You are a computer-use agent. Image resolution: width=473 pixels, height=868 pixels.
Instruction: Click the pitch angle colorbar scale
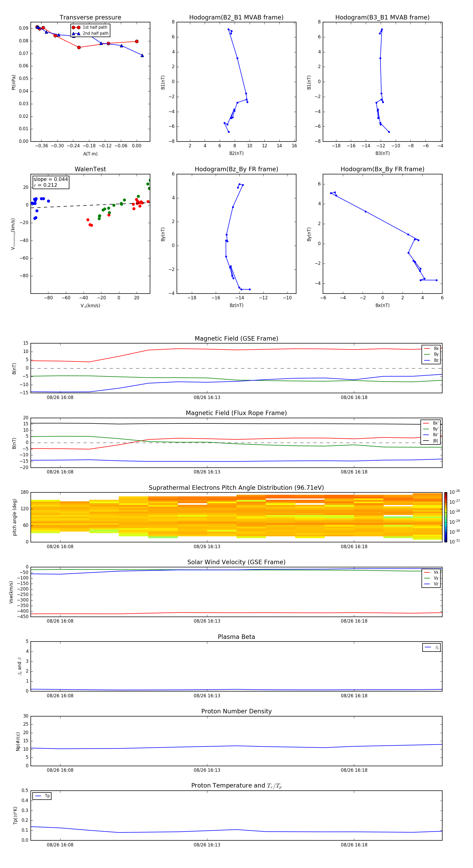446,517
